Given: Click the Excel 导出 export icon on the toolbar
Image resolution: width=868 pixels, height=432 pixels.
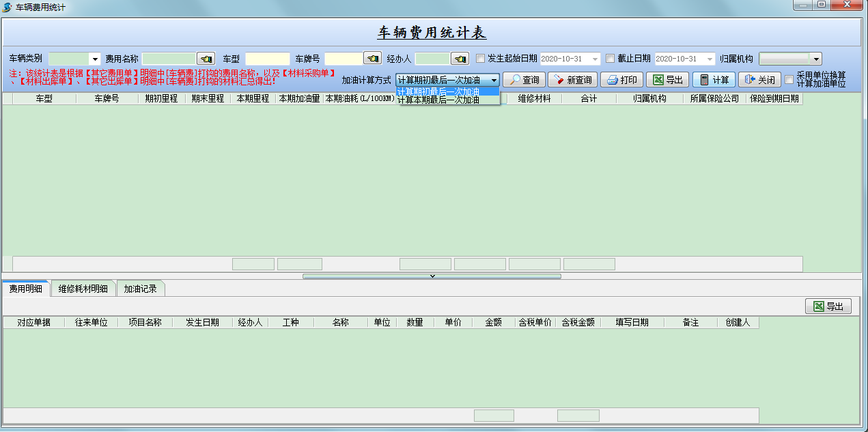Looking at the screenshot, I should [658, 79].
